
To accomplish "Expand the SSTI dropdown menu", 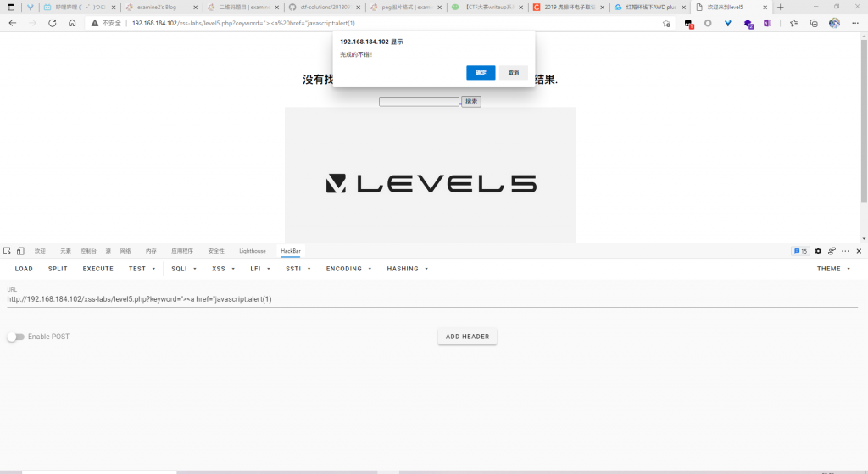I will pyautogui.click(x=298, y=269).
